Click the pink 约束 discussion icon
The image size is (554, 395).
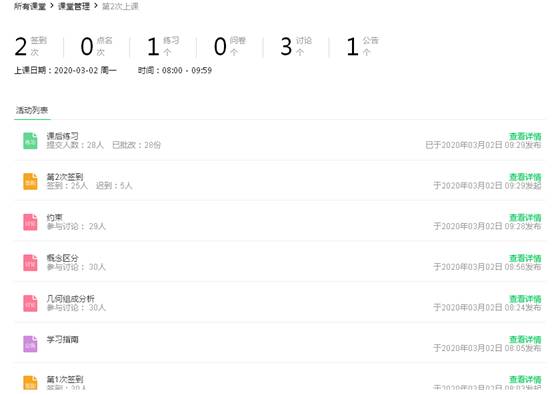tap(30, 222)
